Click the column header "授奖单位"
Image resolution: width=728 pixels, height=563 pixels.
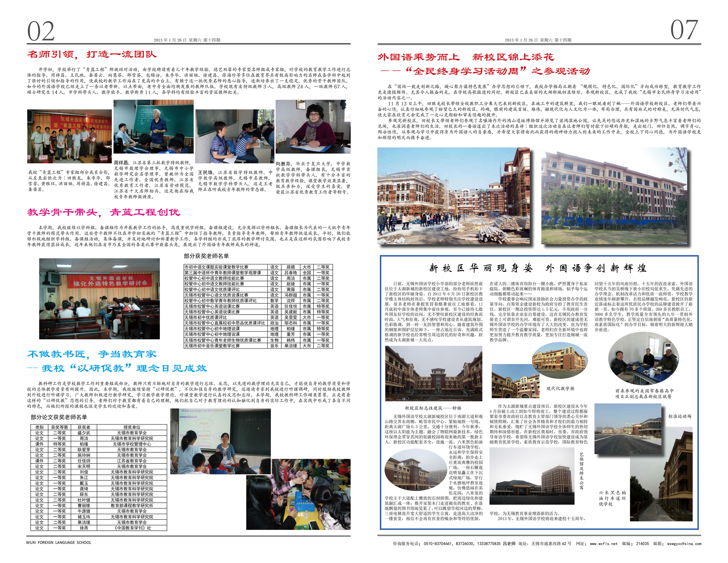click(x=132, y=427)
